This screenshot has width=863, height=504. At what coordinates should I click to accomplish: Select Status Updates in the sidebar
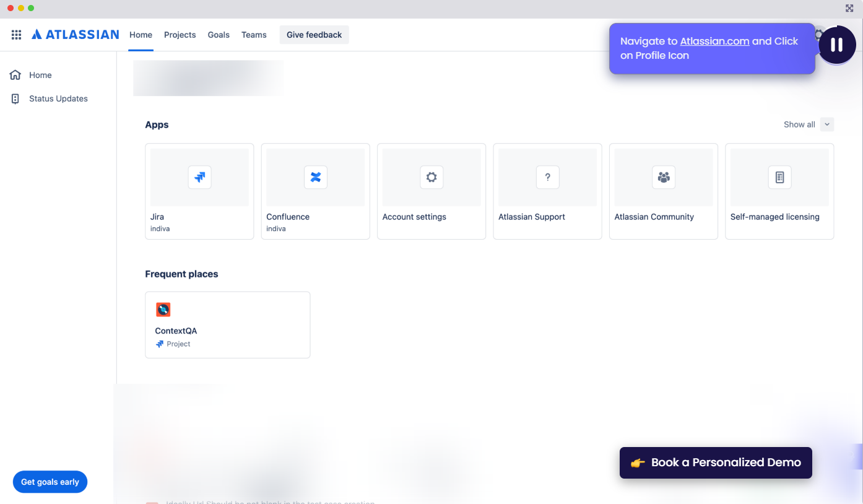(x=58, y=98)
